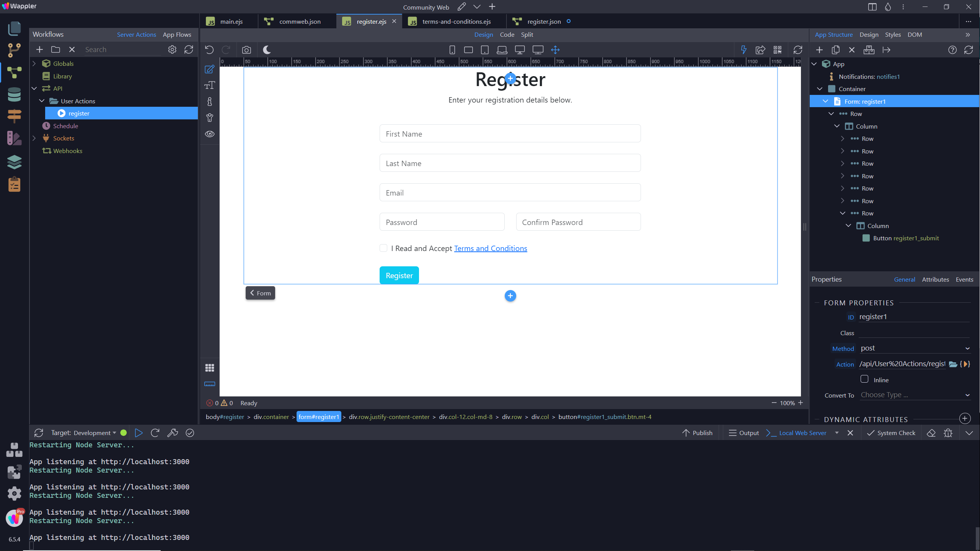Screen dimensions: 980x551
Task: Open the Terms and Conditions link
Action: click(490, 248)
